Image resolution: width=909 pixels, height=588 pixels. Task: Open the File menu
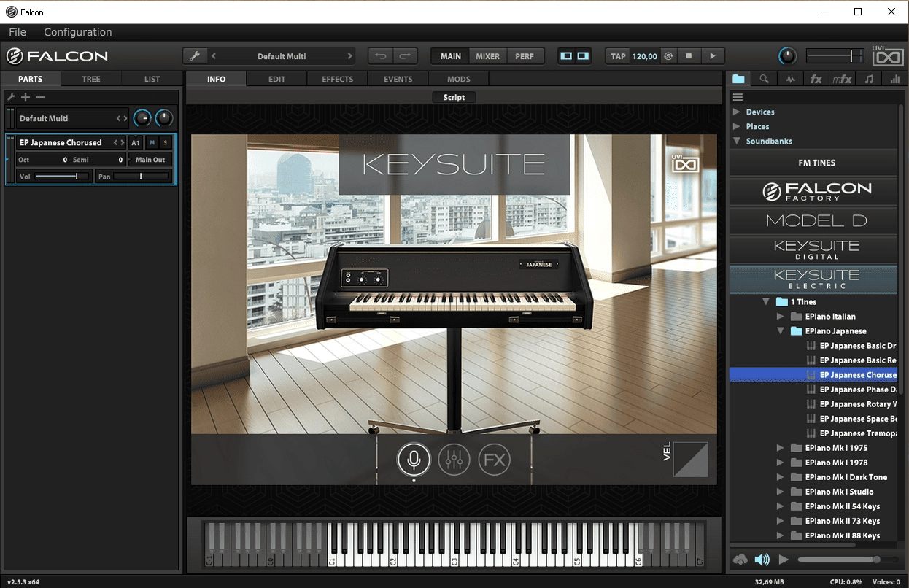(18, 32)
